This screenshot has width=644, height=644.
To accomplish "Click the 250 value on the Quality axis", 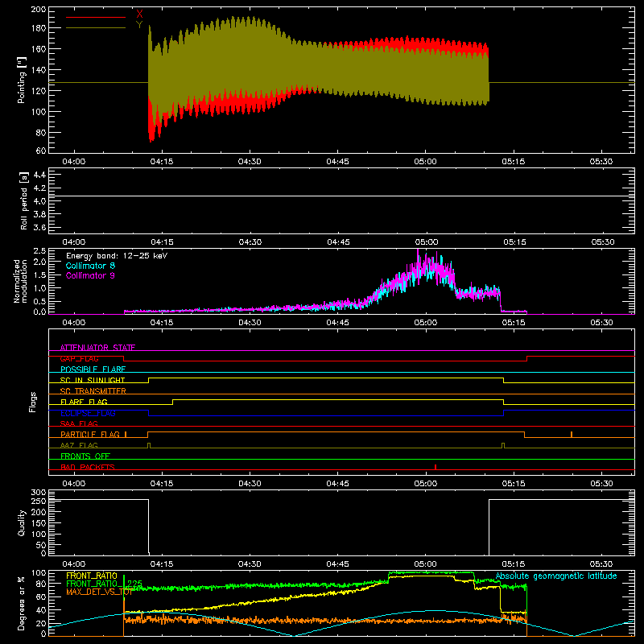I will 39,501.
